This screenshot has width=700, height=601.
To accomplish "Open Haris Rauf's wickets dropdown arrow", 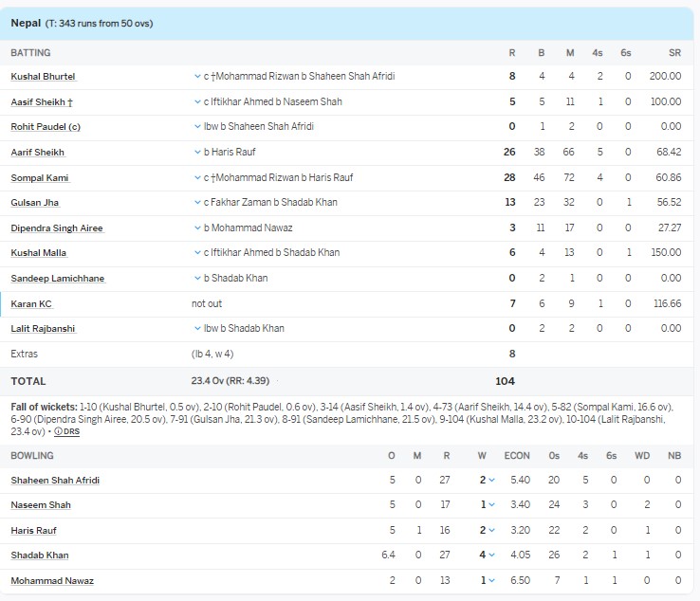I will 491,531.
